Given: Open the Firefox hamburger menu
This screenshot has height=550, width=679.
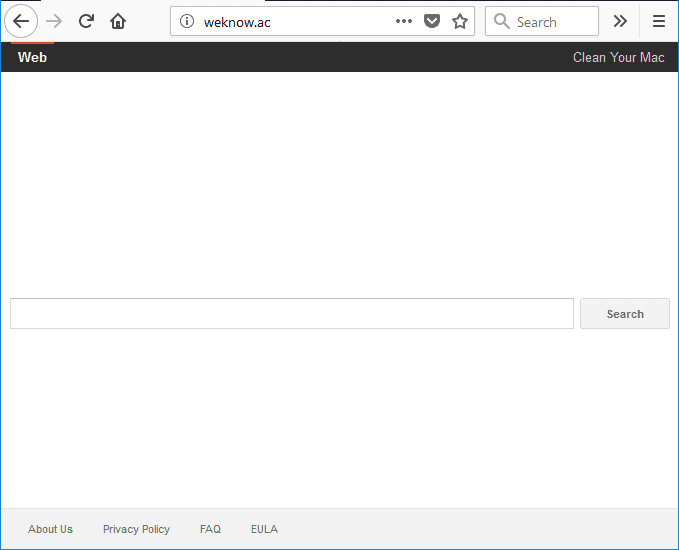Looking at the screenshot, I should [659, 21].
